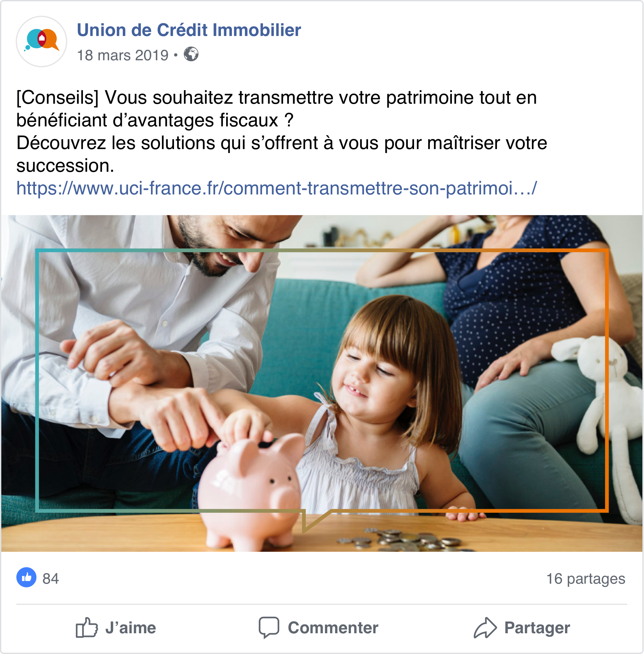View the 84 reactions count
Screen dimensions: 644x654
[51, 578]
